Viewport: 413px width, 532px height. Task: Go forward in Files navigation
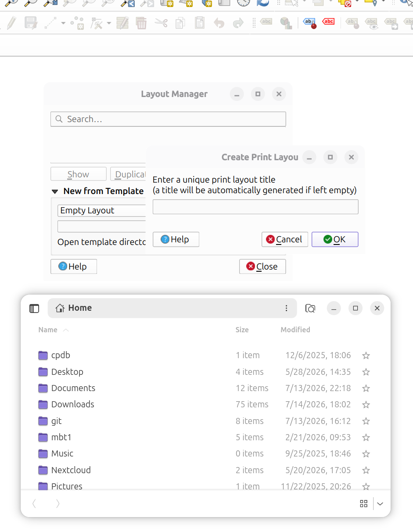58,503
